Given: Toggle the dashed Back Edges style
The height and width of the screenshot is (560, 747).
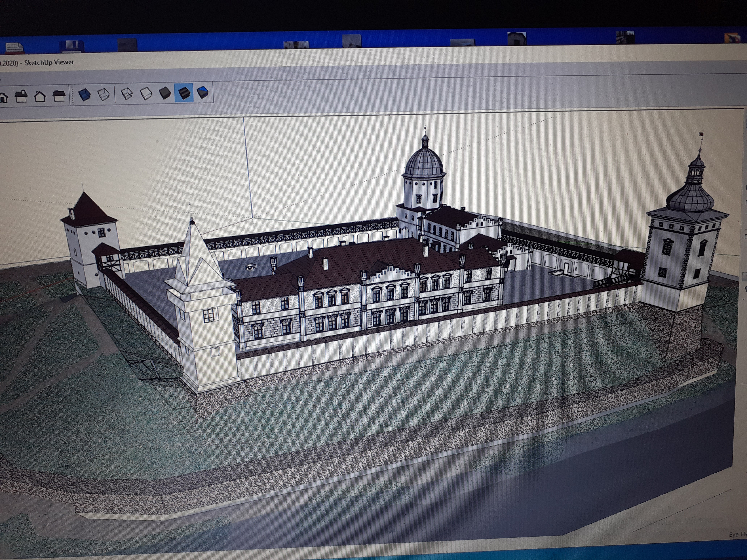Looking at the screenshot, I should [103, 95].
